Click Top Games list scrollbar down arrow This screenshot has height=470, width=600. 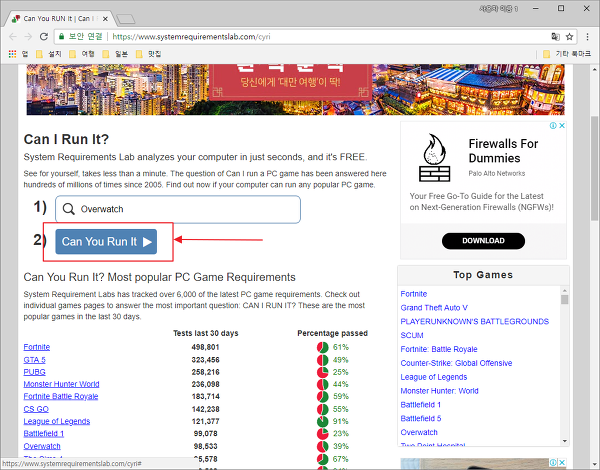tap(565, 441)
